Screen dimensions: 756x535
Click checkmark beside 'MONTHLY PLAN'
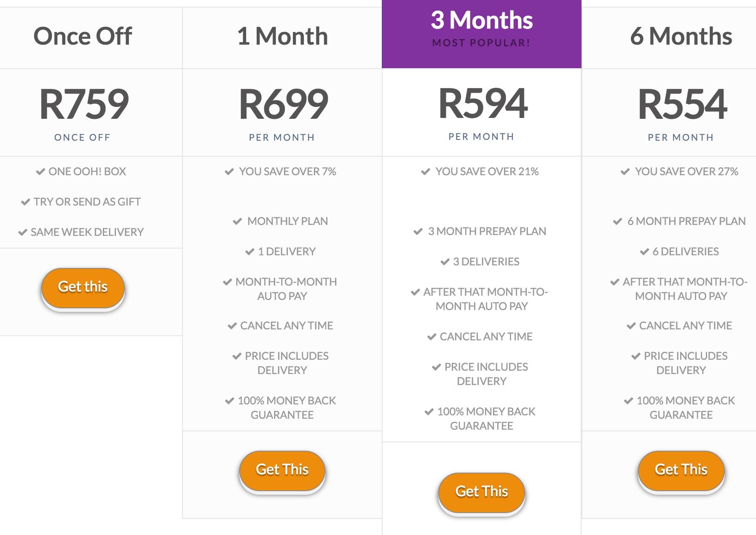(238, 221)
